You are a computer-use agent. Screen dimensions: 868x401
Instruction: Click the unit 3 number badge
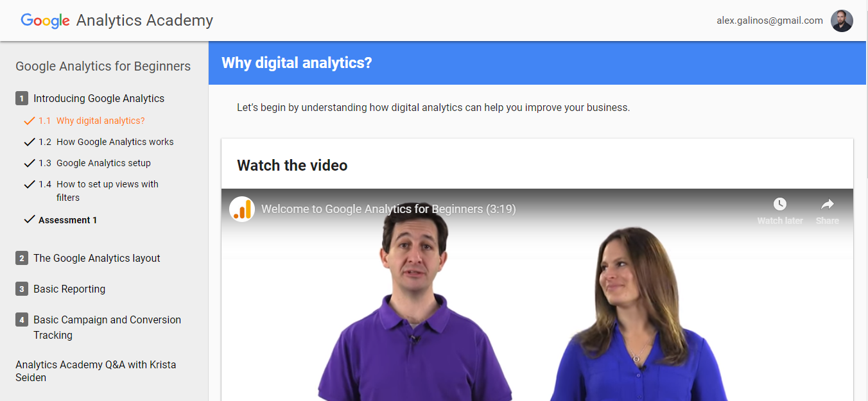[x=22, y=289]
